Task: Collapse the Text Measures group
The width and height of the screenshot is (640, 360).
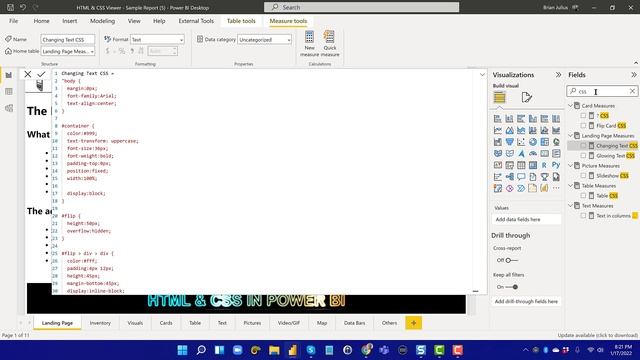Action: [x=571, y=205]
